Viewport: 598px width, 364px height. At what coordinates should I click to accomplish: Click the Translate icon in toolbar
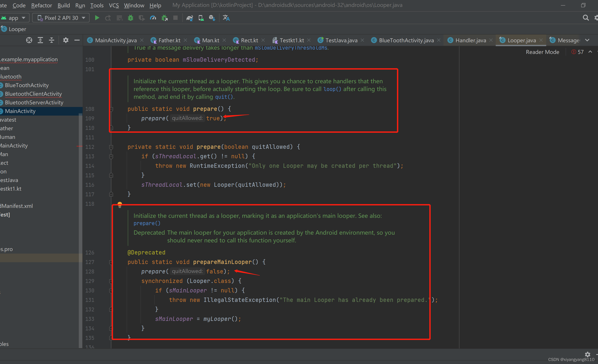pyautogui.click(x=226, y=18)
